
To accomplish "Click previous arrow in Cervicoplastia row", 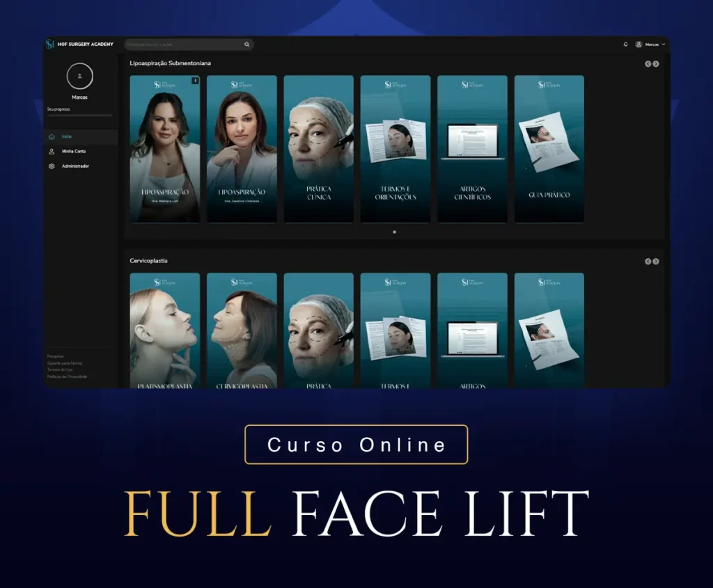I will point(648,261).
